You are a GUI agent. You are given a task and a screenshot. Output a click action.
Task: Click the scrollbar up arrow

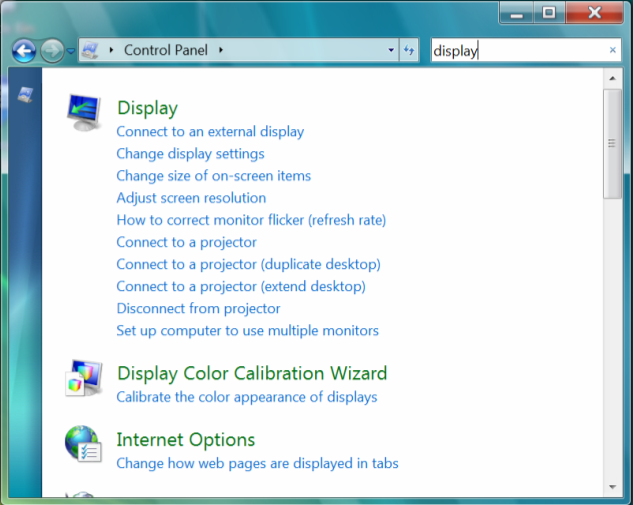(612, 78)
